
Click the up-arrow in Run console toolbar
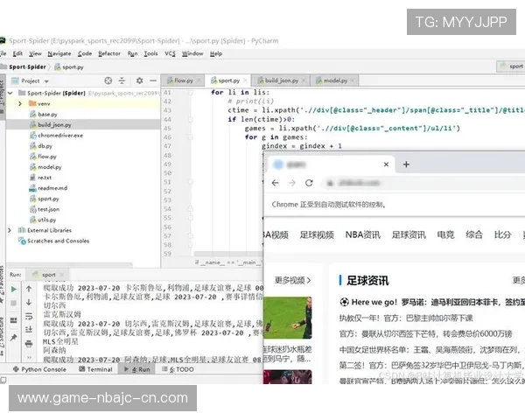point(29,289)
